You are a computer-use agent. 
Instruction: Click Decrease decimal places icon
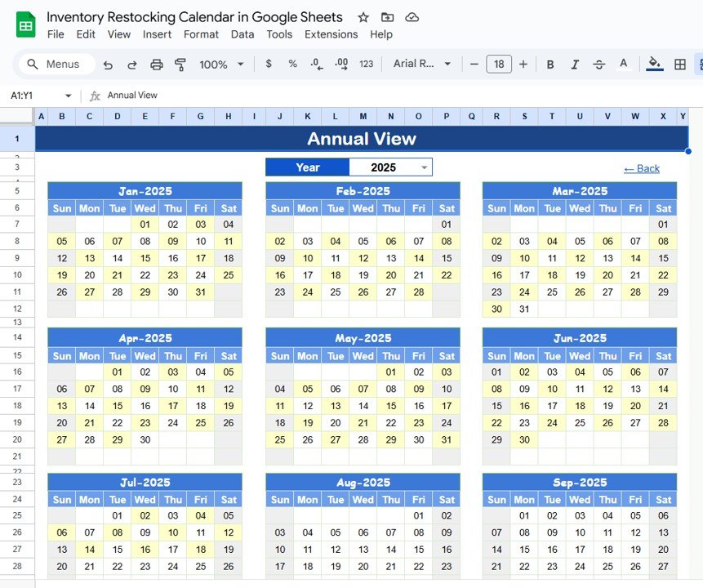click(317, 65)
